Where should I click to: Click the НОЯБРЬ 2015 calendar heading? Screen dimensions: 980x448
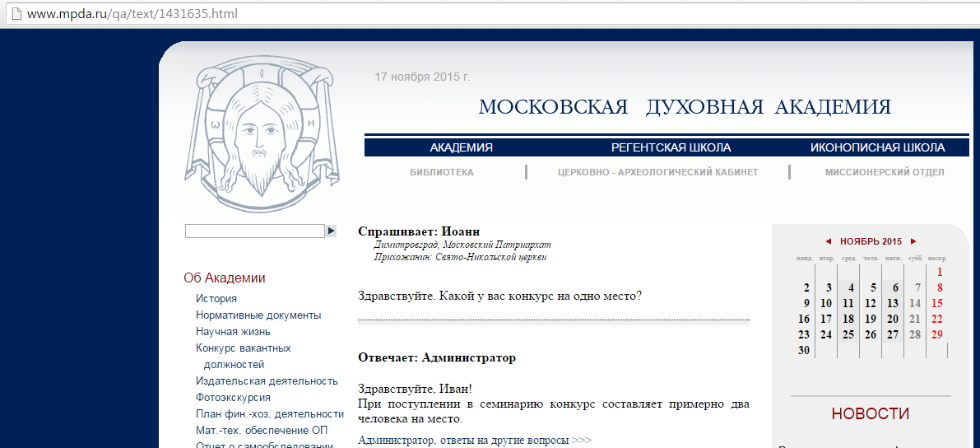871,241
